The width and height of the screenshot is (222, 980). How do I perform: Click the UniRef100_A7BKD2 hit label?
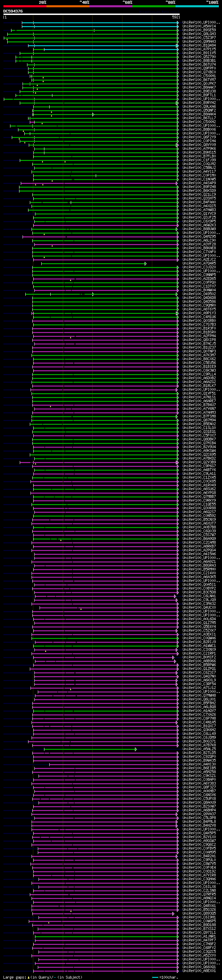[199, 459]
